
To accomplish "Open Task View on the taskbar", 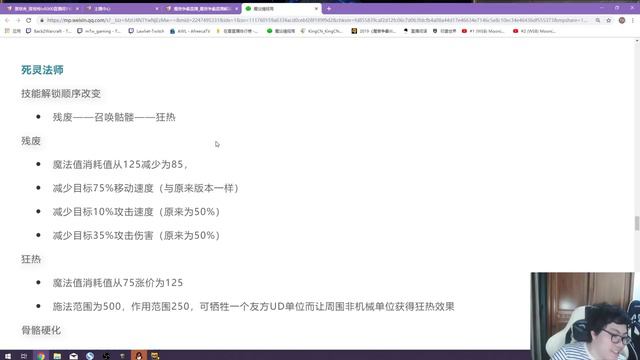I will 24,356.
